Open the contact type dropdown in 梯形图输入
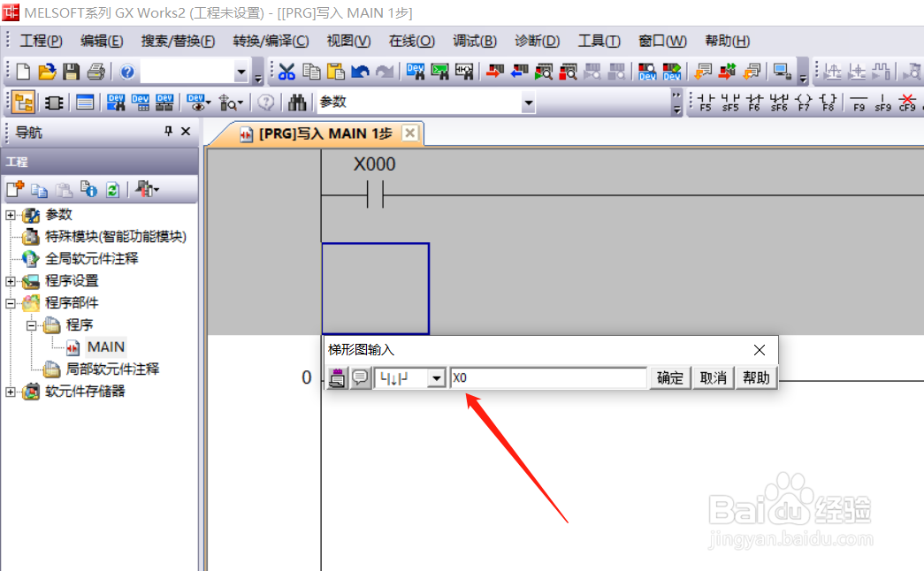 (436, 378)
